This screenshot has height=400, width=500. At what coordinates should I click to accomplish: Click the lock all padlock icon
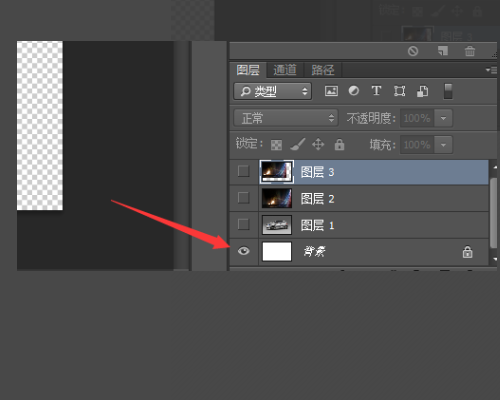pyautogui.click(x=339, y=145)
